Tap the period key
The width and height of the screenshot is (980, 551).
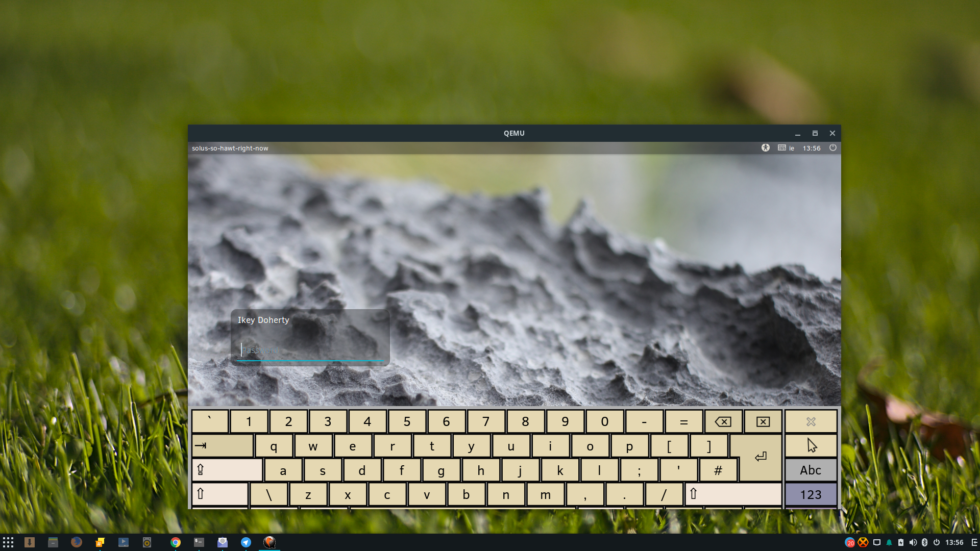[625, 494]
